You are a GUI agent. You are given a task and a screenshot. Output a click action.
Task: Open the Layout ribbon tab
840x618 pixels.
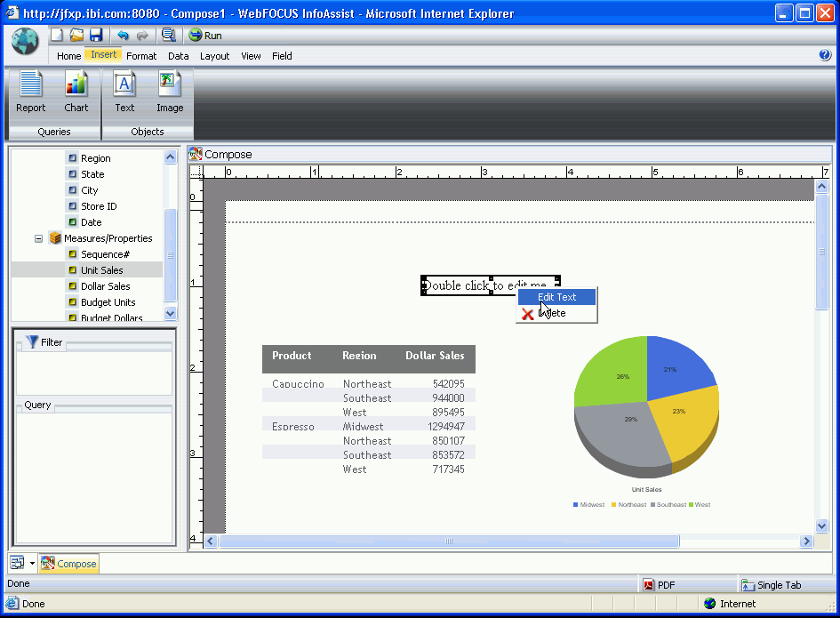pos(214,56)
